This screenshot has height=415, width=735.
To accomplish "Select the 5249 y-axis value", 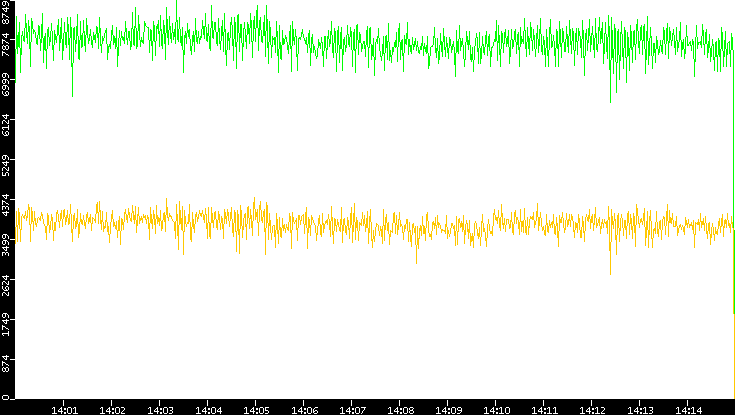I will [x=6, y=165].
